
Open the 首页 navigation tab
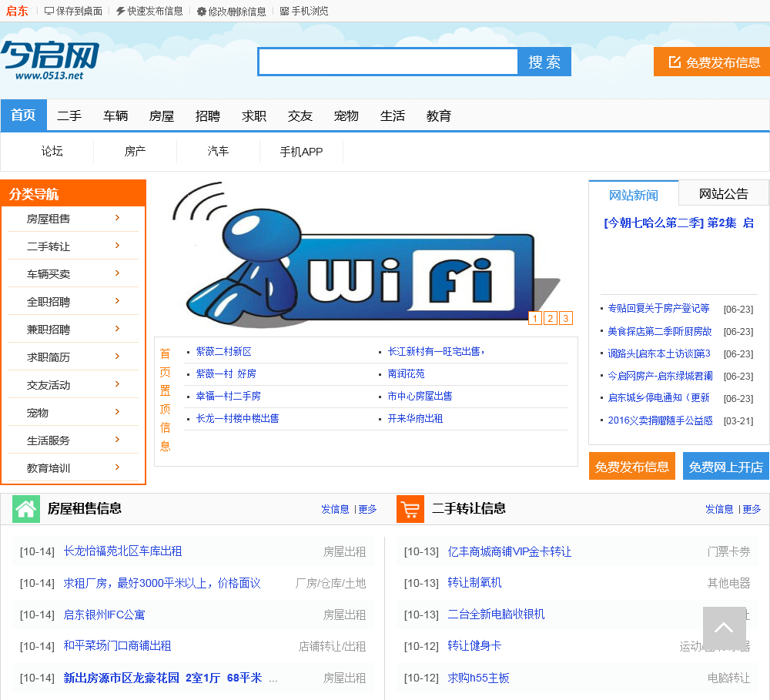coord(24,115)
